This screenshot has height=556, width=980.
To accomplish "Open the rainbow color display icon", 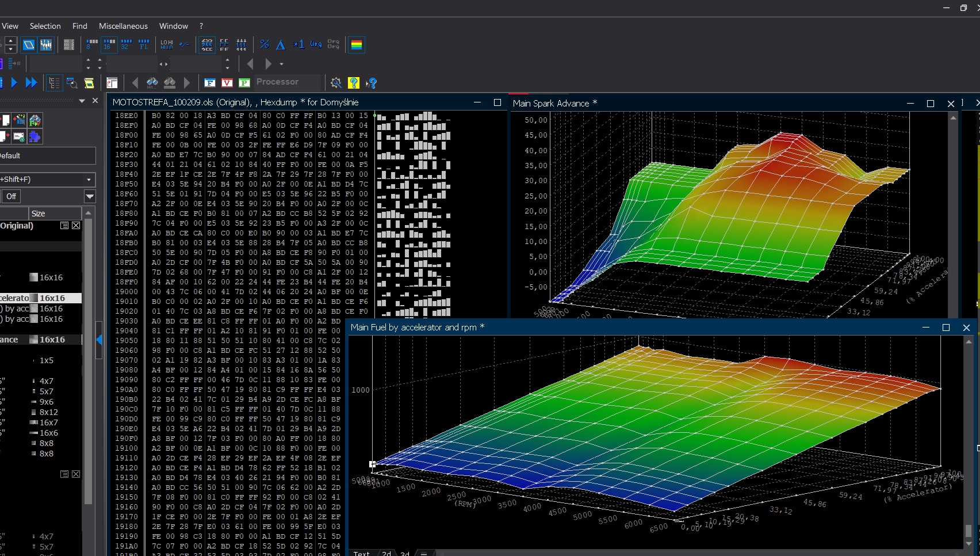I will 357,44.
